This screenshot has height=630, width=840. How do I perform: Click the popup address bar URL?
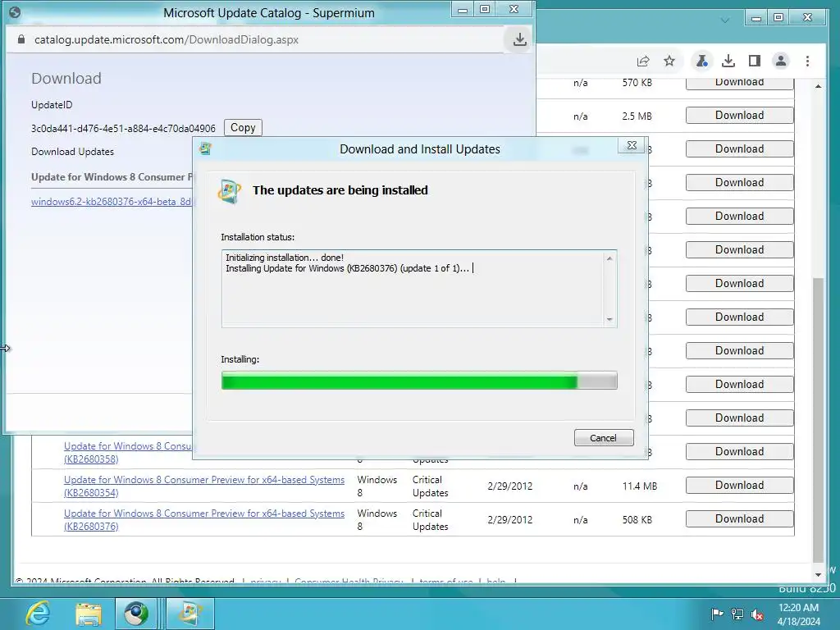click(x=166, y=39)
